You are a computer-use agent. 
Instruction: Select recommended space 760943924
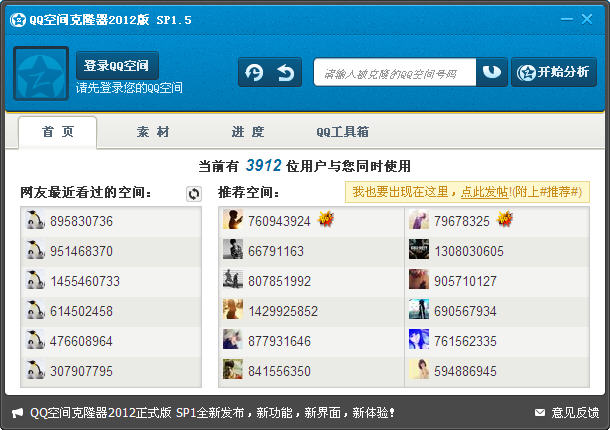pyautogui.click(x=279, y=221)
